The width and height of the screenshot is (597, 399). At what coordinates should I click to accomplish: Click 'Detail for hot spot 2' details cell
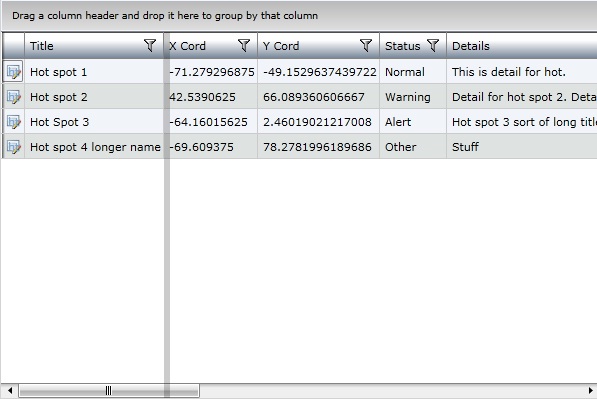click(x=522, y=97)
